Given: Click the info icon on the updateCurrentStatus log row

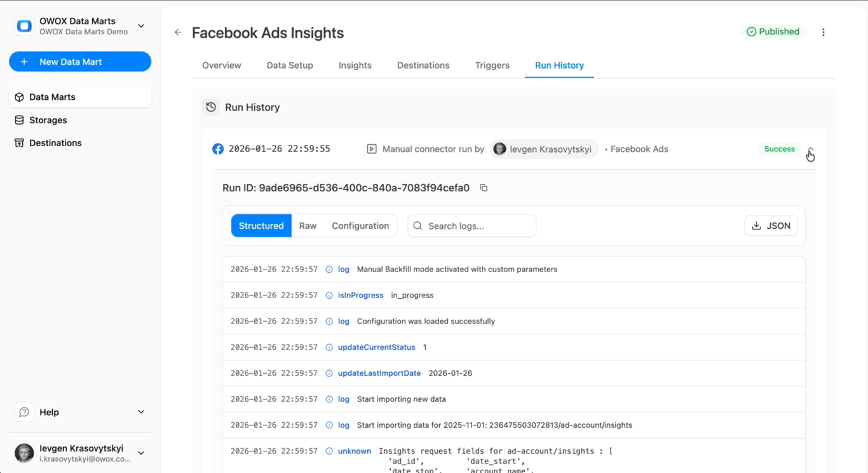Looking at the screenshot, I should point(329,347).
